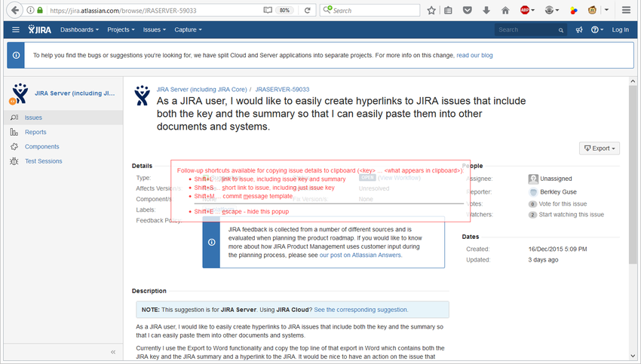Bookmark this page with the star icon
Image resolution: width=641 pixels, height=364 pixels.
coord(431,11)
